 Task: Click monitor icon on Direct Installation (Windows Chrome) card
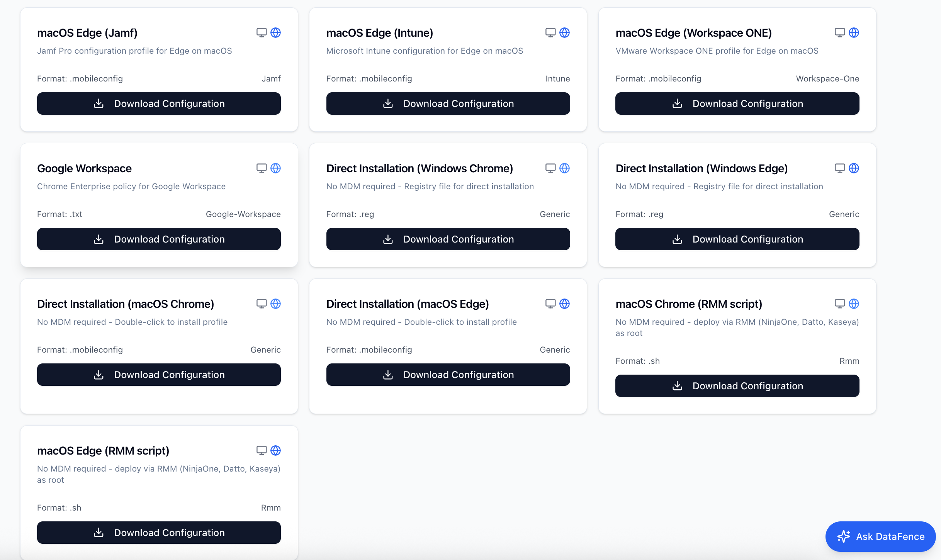click(550, 168)
